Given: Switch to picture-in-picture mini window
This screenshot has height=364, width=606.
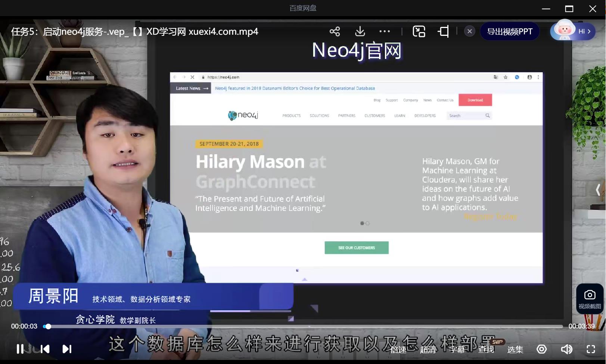Looking at the screenshot, I should click(419, 31).
